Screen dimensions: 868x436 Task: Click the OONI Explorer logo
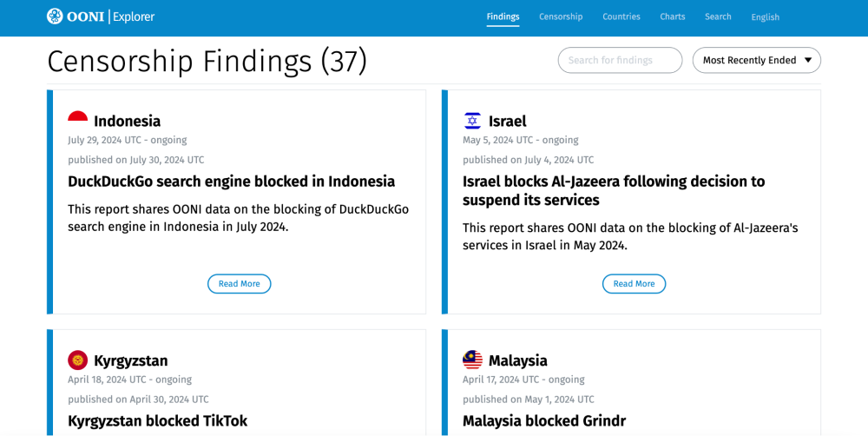pos(101,17)
